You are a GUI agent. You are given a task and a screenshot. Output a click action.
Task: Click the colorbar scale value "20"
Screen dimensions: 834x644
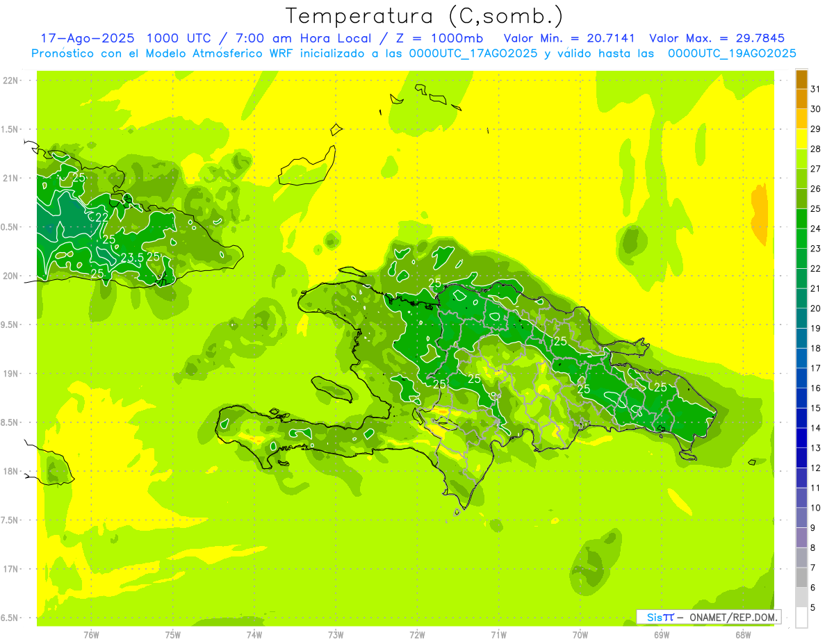pyautogui.click(x=815, y=308)
